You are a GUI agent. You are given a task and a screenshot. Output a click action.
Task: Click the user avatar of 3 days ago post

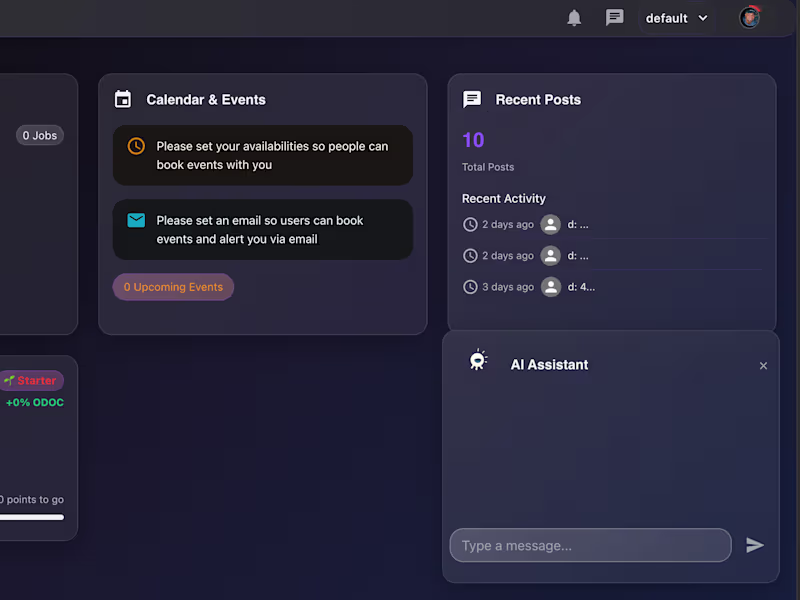click(x=551, y=287)
